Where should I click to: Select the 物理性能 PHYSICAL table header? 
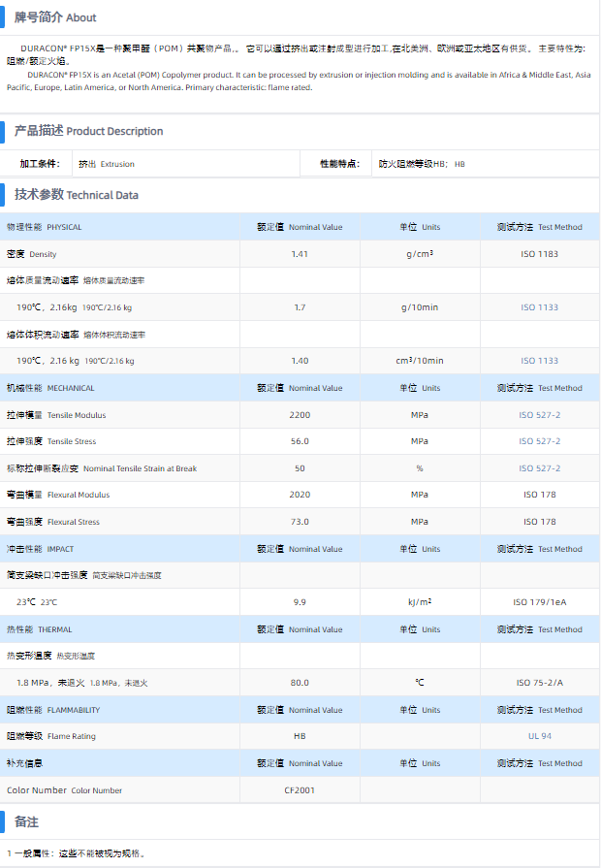[45, 227]
